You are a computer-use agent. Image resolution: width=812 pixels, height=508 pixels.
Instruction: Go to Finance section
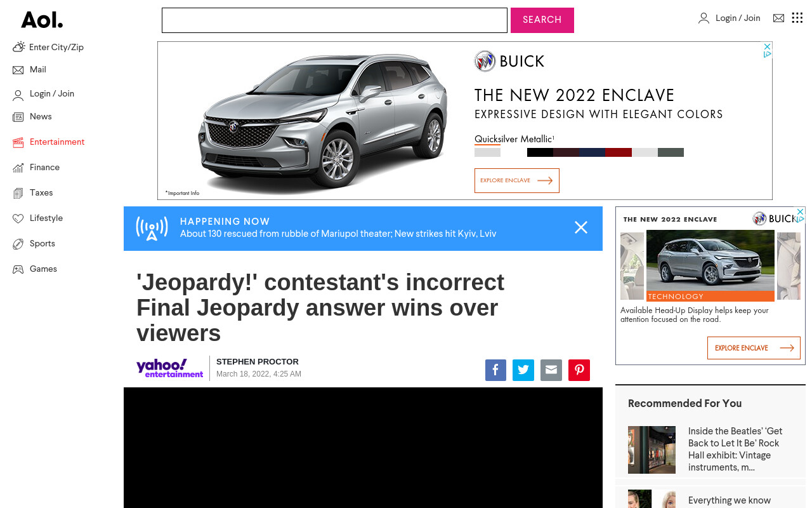pos(44,168)
